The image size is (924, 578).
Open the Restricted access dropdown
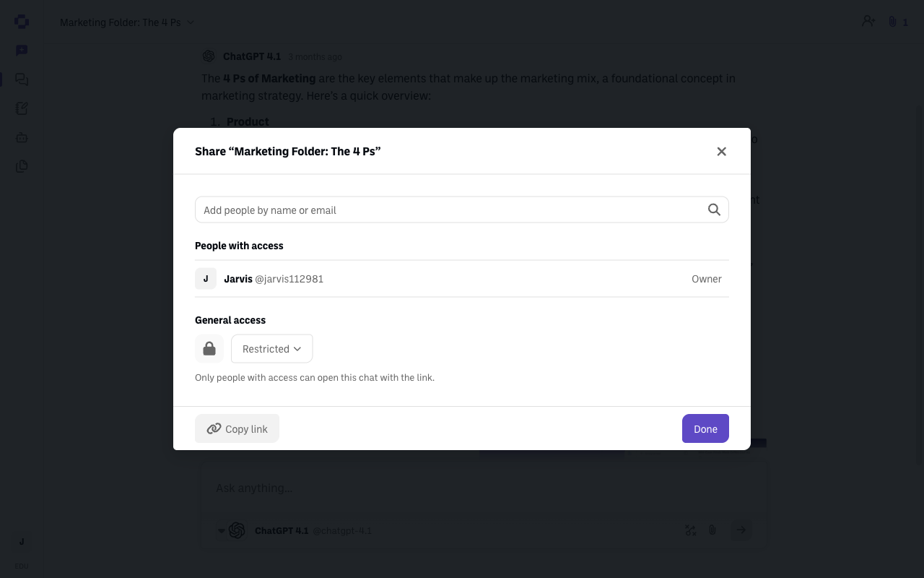[x=271, y=348]
